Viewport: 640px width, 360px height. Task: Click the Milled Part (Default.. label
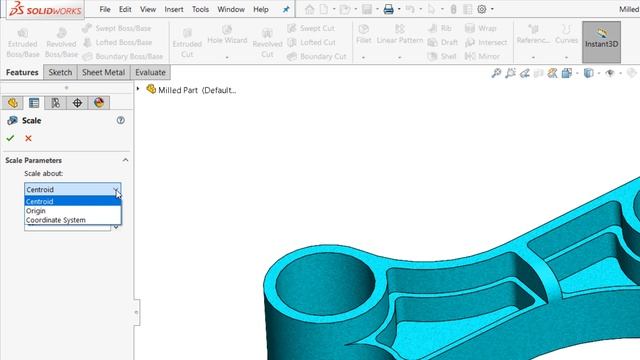(197, 90)
